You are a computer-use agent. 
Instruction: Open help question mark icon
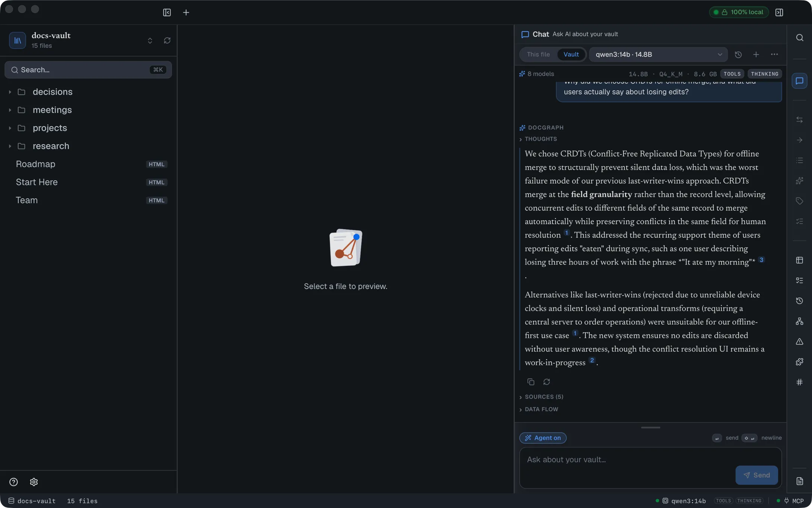pyautogui.click(x=14, y=482)
